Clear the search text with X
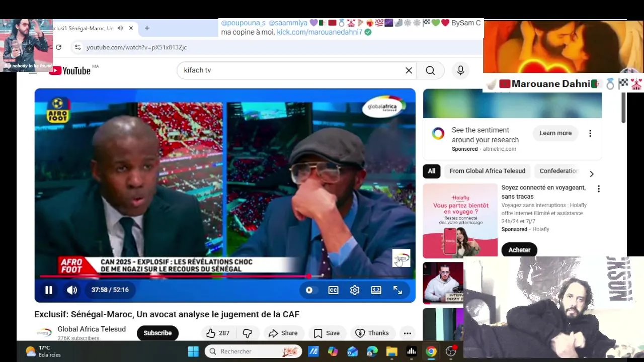 [x=409, y=70]
